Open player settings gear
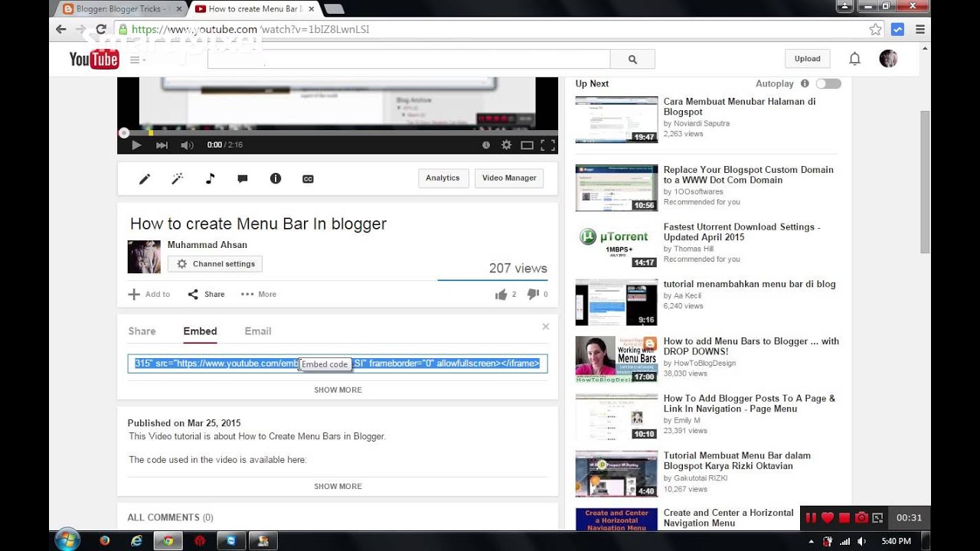Screen dimensions: 980x551 (x=506, y=145)
